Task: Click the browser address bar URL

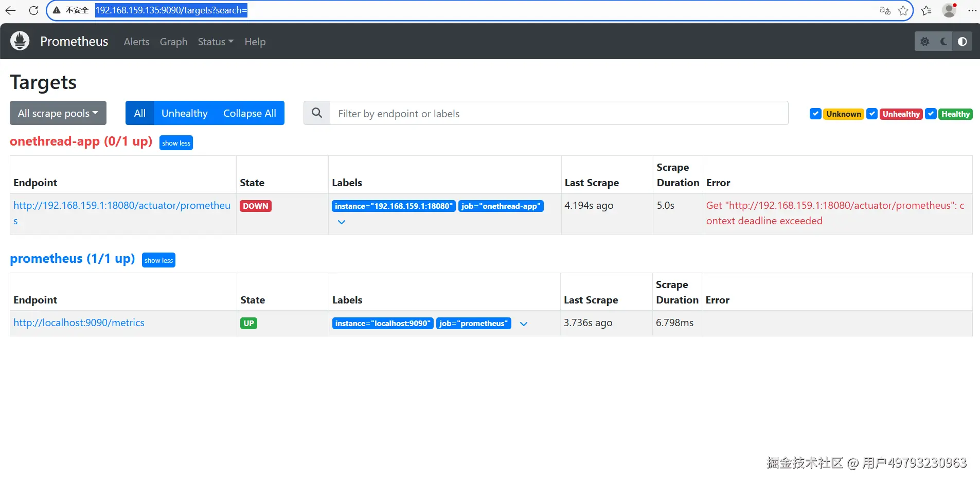Action: [x=171, y=10]
